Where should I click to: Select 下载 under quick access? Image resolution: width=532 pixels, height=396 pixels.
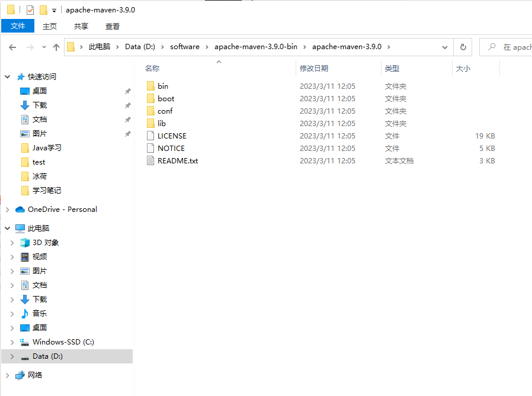[x=40, y=105]
